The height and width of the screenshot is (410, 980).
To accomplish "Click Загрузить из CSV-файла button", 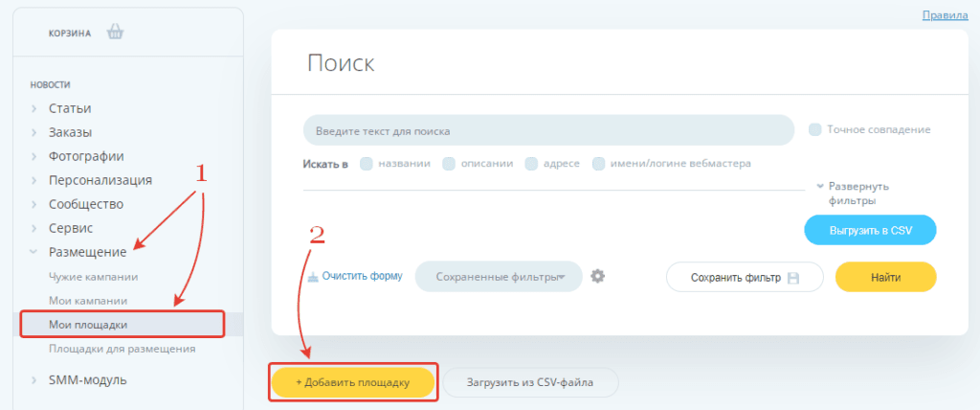I will click(x=530, y=382).
